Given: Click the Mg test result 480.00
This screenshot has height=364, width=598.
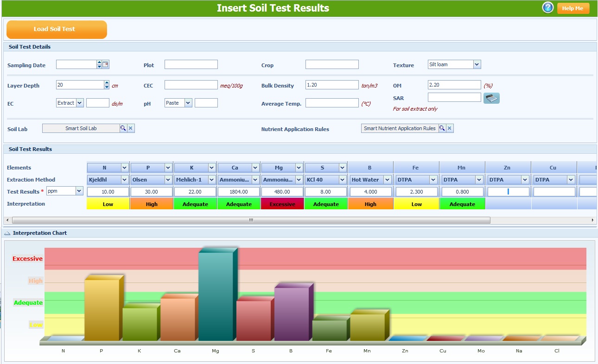Looking at the screenshot, I should (x=282, y=192).
